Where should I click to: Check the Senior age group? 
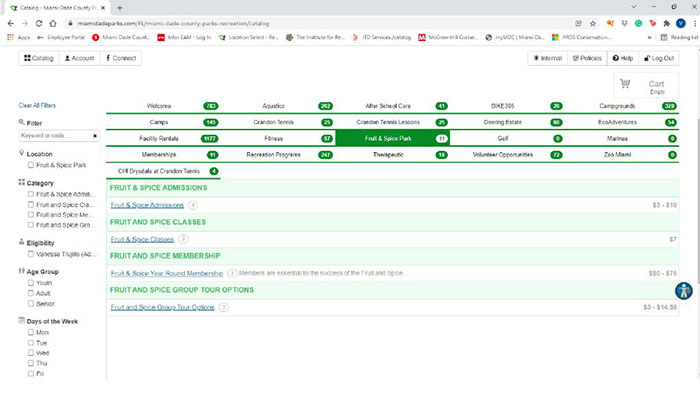31,303
